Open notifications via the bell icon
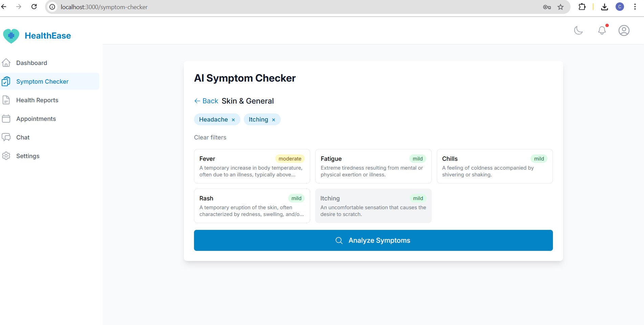This screenshot has width=644, height=325. click(x=602, y=30)
